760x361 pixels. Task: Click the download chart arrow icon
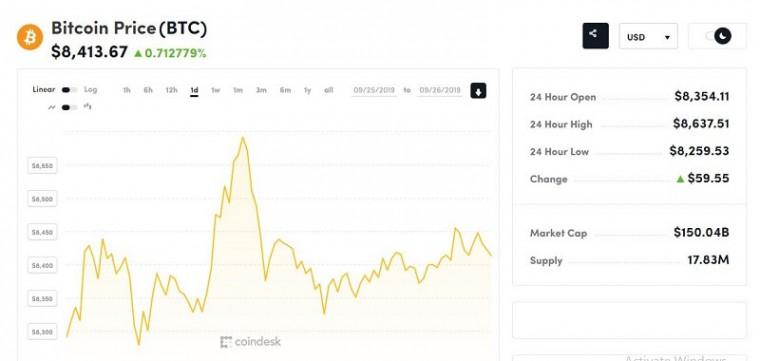click(x=478, y=91)
